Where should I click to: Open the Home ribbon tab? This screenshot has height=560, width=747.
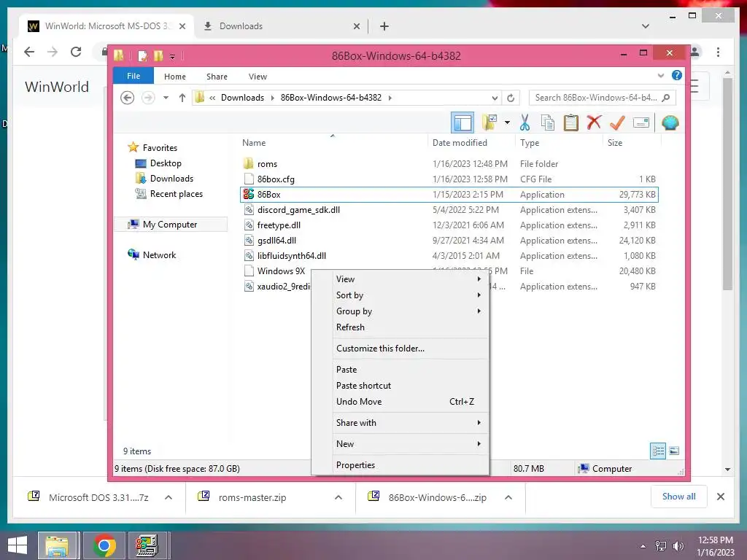tap(175, 77)
